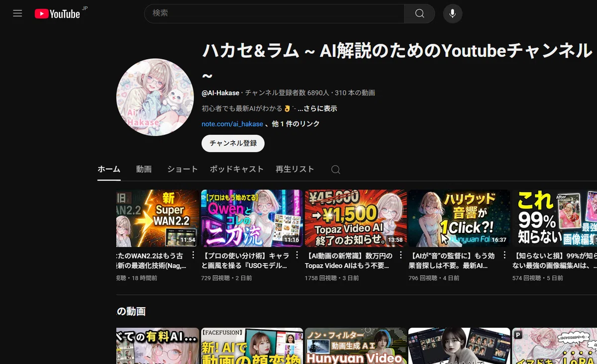Open the FACEFUSION video thumbnail
The image size is (597, 364).
click(252, 346)
